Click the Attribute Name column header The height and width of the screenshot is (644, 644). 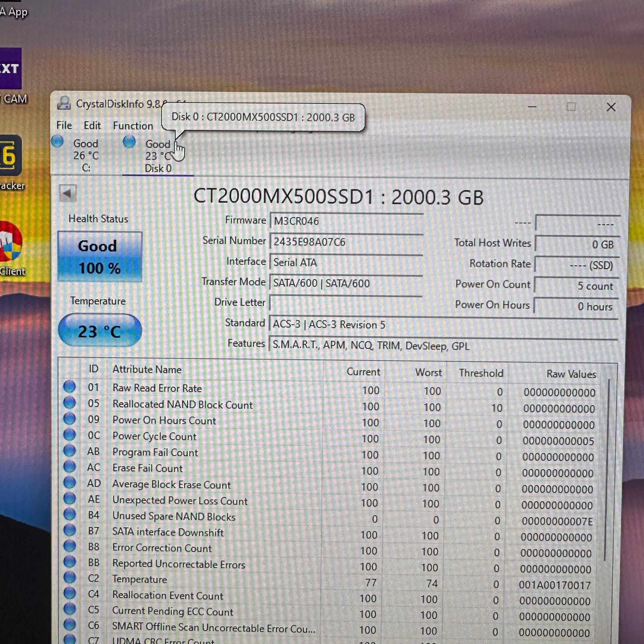tap(147, 369)
